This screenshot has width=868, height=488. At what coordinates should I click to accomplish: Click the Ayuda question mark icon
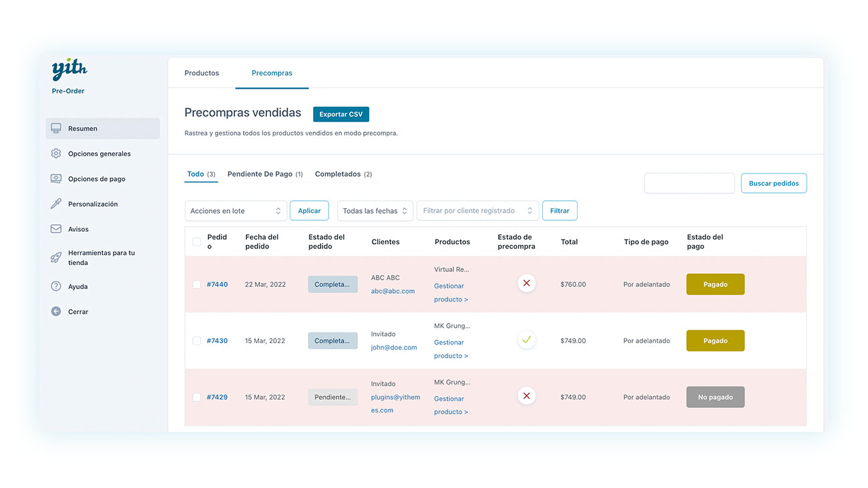56,286
